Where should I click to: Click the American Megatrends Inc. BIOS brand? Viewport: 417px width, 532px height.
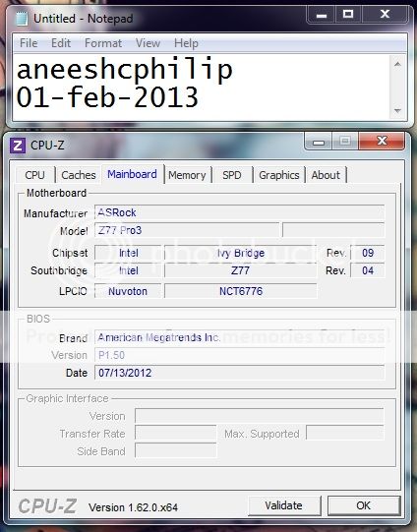pyautogui.click(x=239, y=337)
